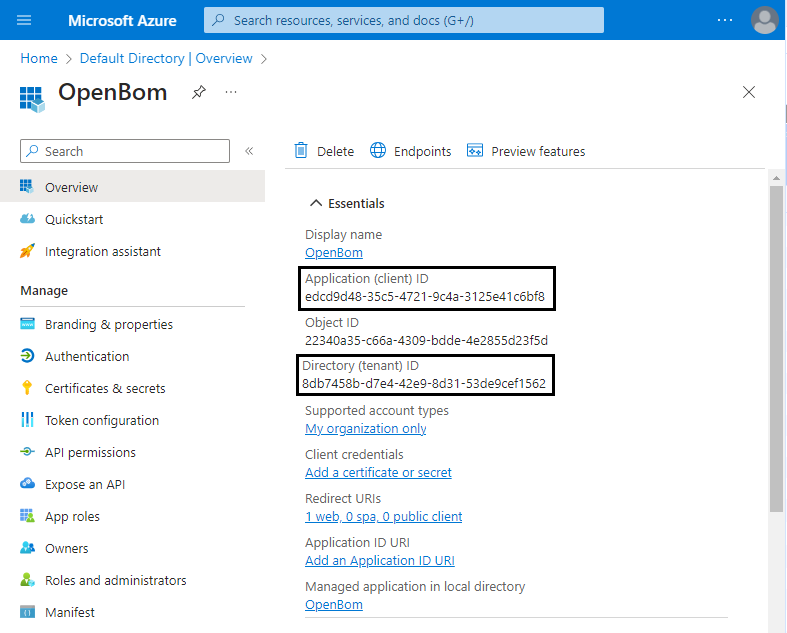Click the Token configuration icon
The height and width of the screenshot is (633, 787).
click(x=27, y=420)
